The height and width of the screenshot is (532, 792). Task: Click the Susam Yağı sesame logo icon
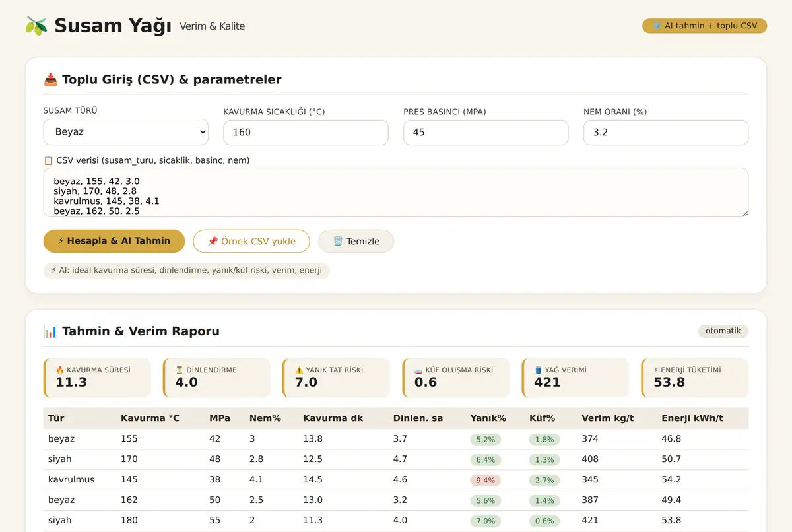point(36,26)
